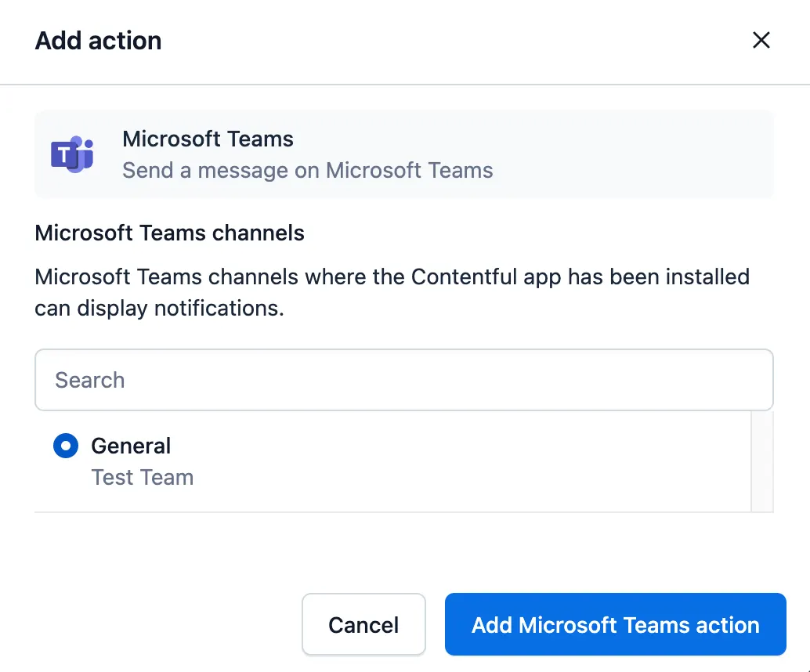
Task: Click Add Microsoft Teams action button
Action: coord(615,624)
